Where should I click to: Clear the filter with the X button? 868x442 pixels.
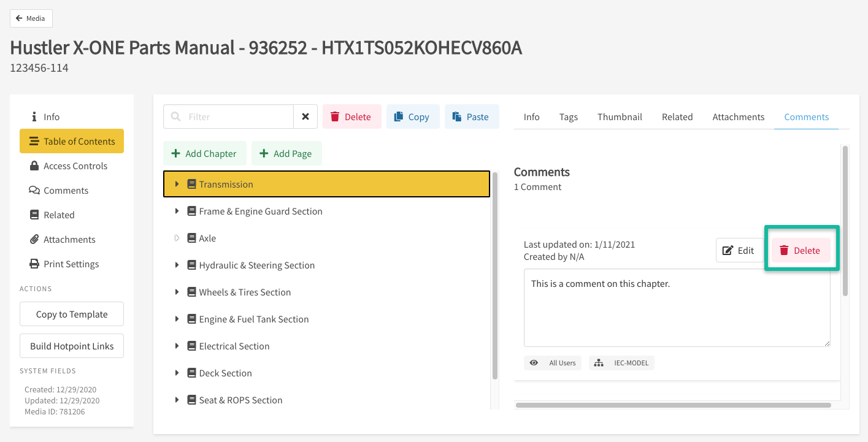click(x=305, y=116)
